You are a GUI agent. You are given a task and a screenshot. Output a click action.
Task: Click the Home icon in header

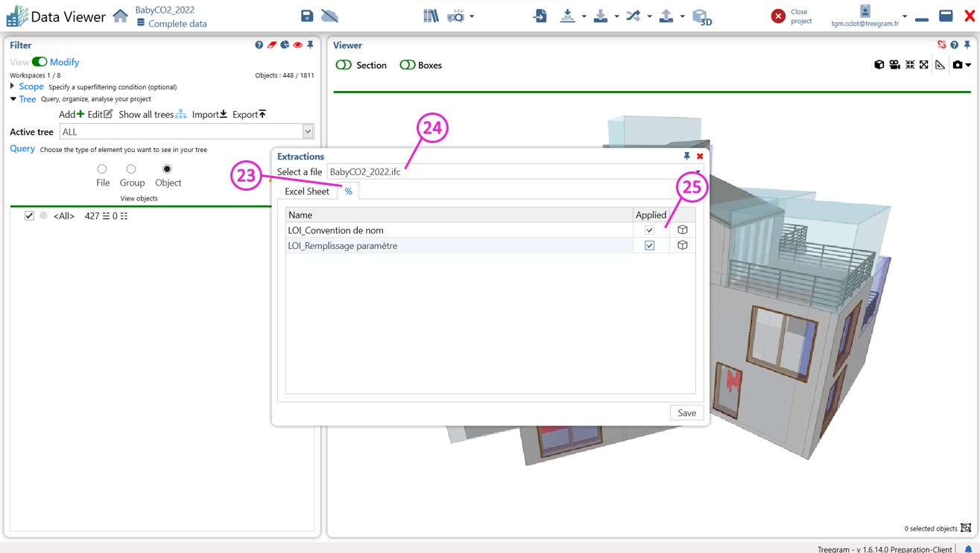click(x=120, y=16)
